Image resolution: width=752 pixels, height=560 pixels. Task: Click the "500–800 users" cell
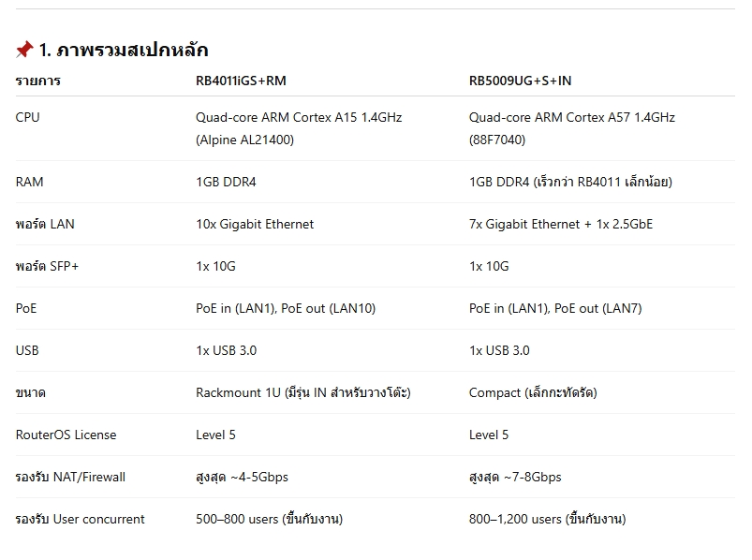(x=269, y=519)
